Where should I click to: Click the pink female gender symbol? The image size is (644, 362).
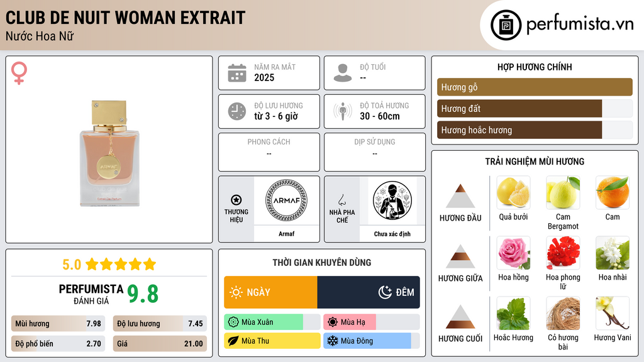click(x=19, y=73)
